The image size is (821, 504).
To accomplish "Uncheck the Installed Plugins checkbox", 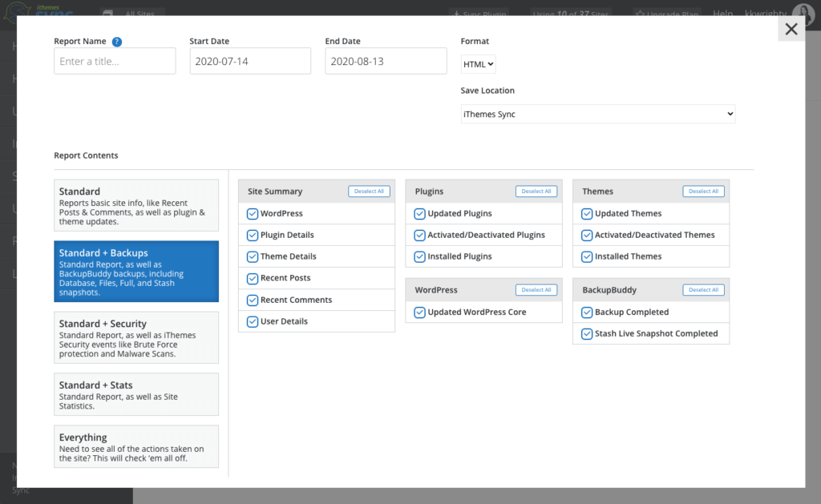I will pyautogui.click(x=419, y=256).
